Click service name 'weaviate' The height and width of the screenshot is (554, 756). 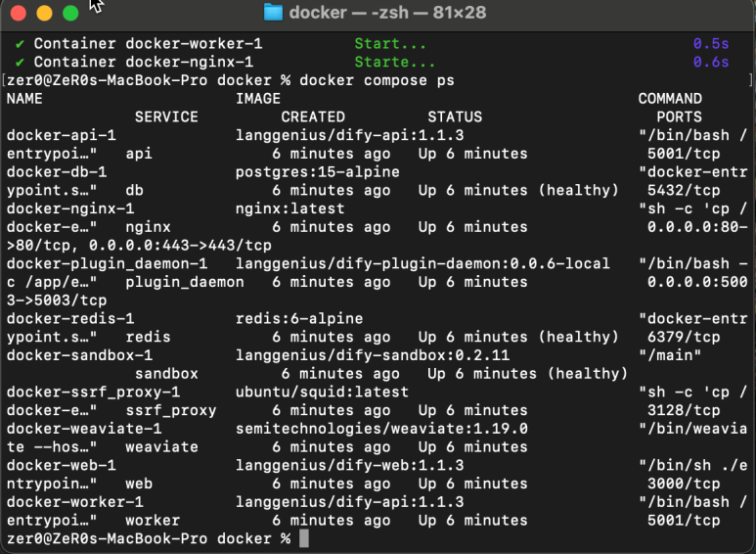pos(162,447)
